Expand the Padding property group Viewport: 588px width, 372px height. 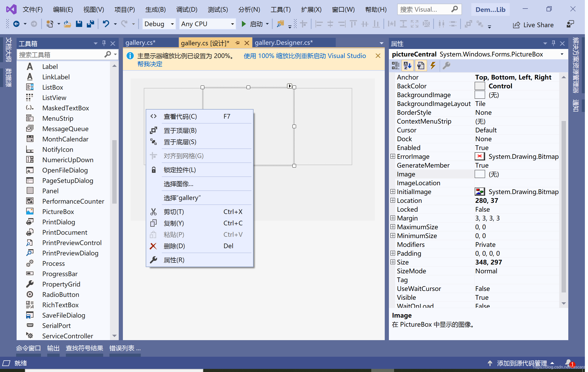point(394,253)
